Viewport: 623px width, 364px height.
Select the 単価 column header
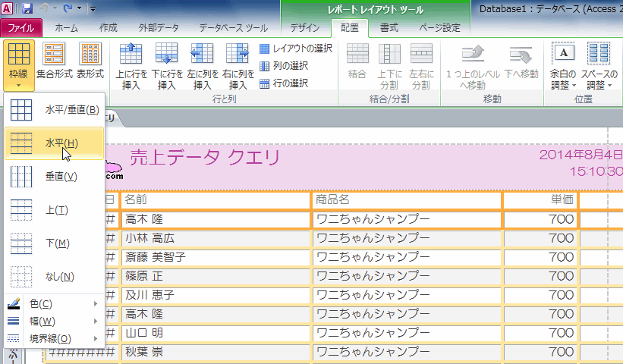(x=540, y=199)
